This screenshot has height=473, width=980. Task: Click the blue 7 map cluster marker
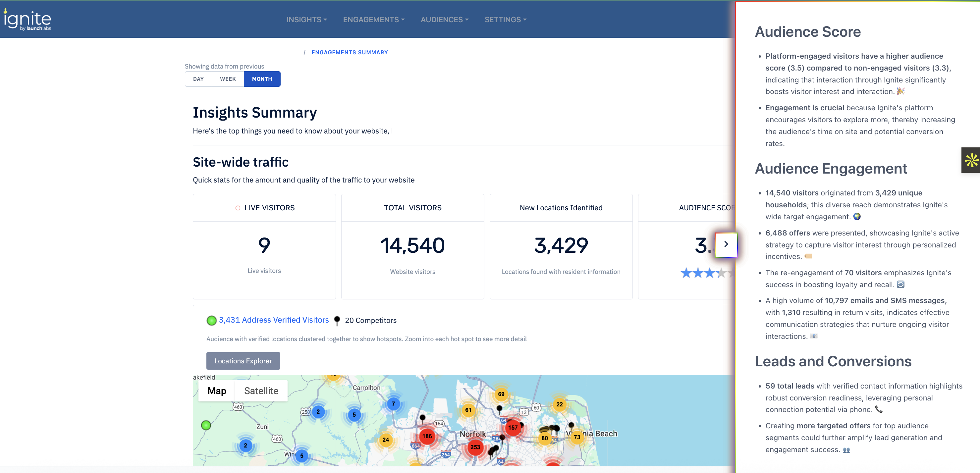tap(393, 403)
